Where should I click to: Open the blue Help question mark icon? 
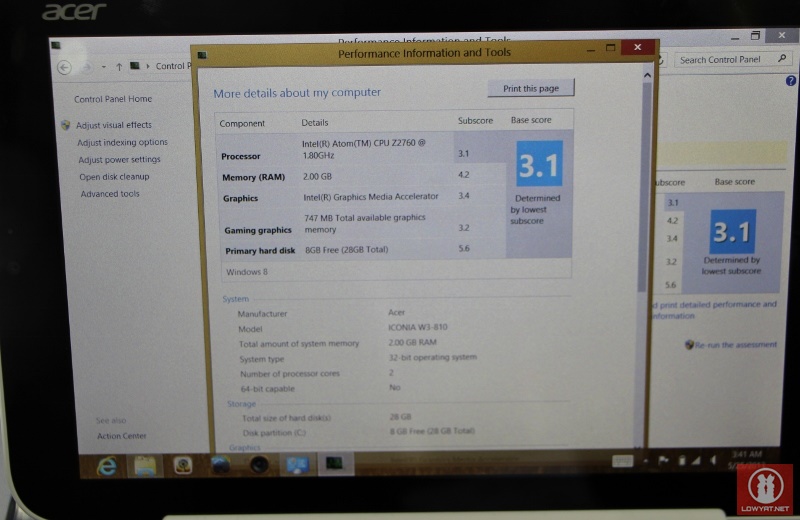click(x=790, y=81)
